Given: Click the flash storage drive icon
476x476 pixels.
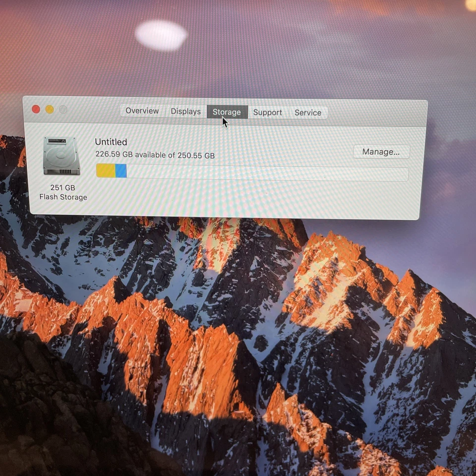Looking at the screenshot, I should (61, 156).
